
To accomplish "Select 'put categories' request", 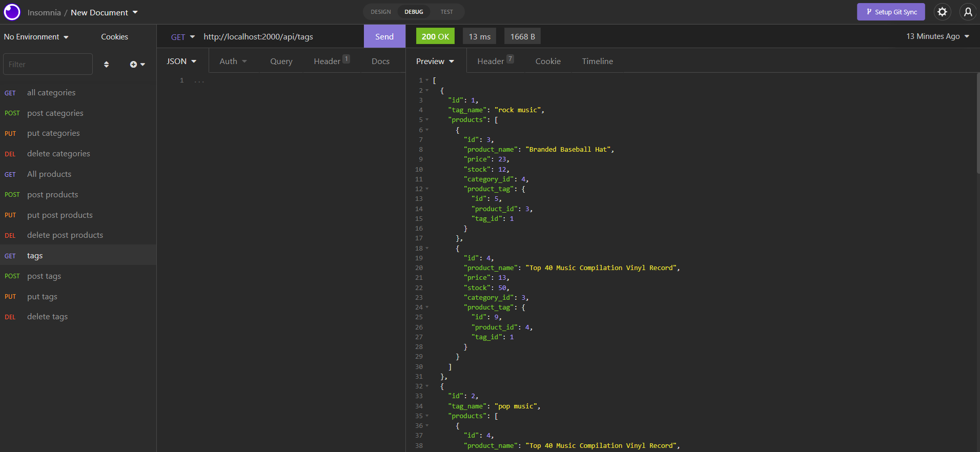I will coord(78,133).
